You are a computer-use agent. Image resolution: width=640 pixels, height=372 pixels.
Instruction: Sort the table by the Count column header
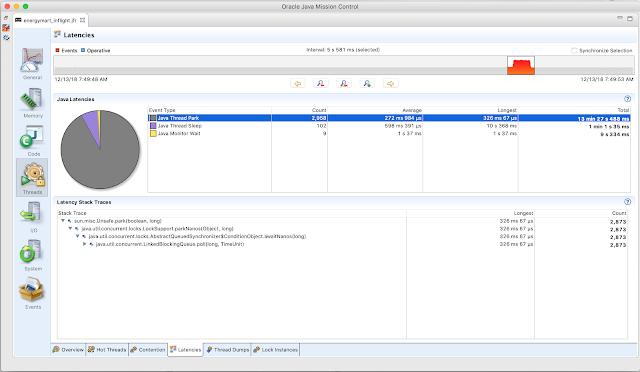pos(299,110)
